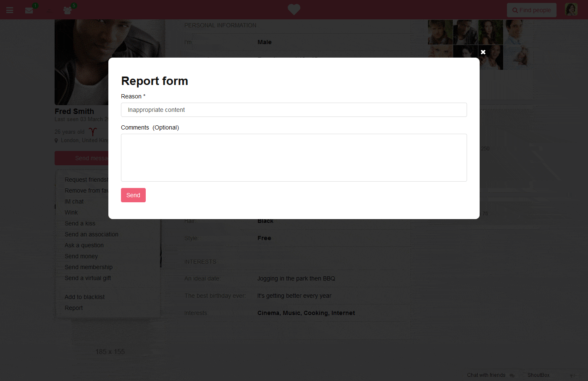Open the Reason dropdown
The image size is (588, 381).
coord(294,110)
